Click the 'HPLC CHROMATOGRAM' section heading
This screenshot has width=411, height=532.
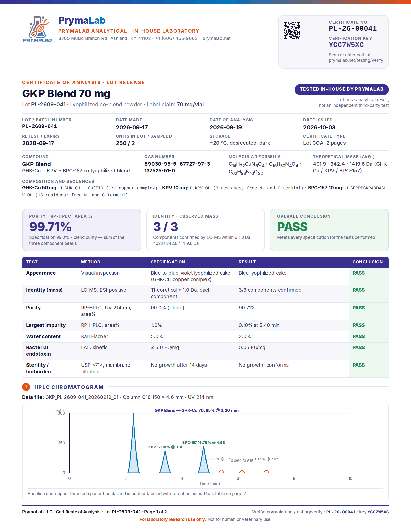(x=69, y=387)
